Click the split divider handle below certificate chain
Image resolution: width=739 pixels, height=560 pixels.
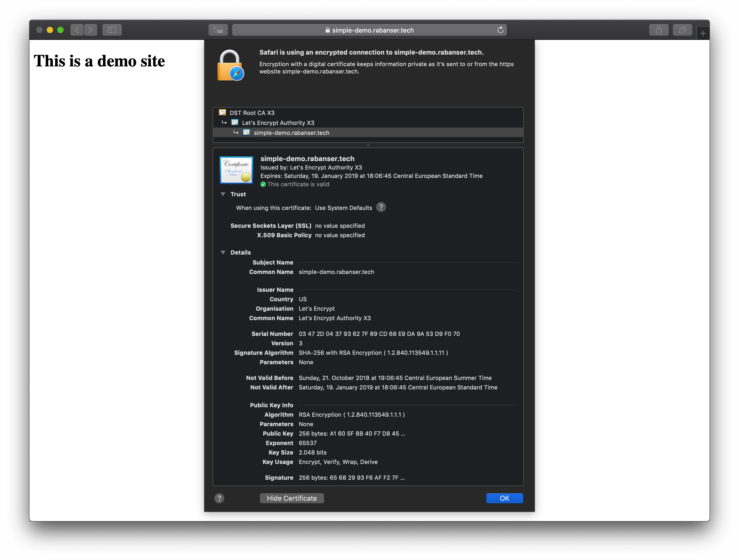tap(368, 145)
